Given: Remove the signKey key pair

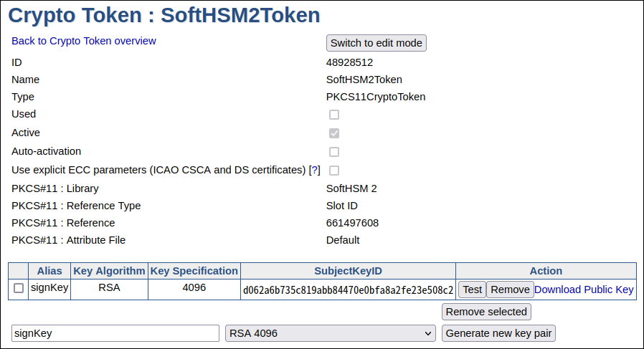Looking at the screenshot, I should pyautogui.click(x=510, y=290).
